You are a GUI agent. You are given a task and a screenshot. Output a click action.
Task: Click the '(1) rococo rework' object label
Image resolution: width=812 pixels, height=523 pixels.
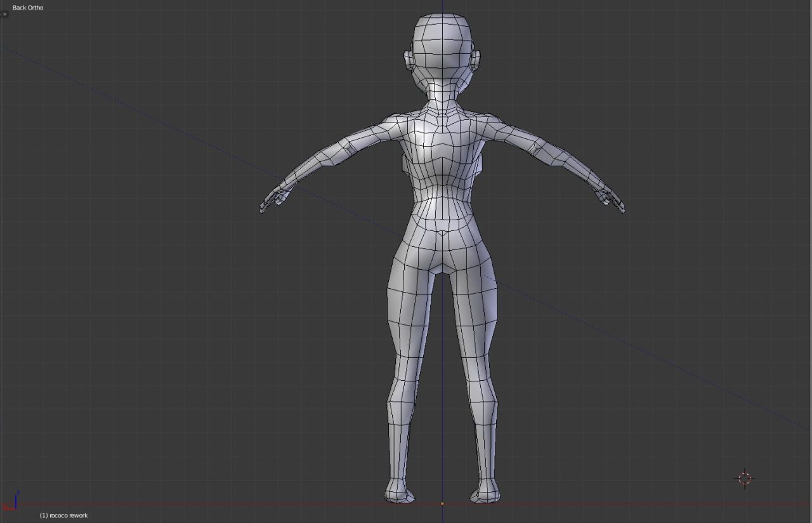pyautogui.click(x=63, y=515)
